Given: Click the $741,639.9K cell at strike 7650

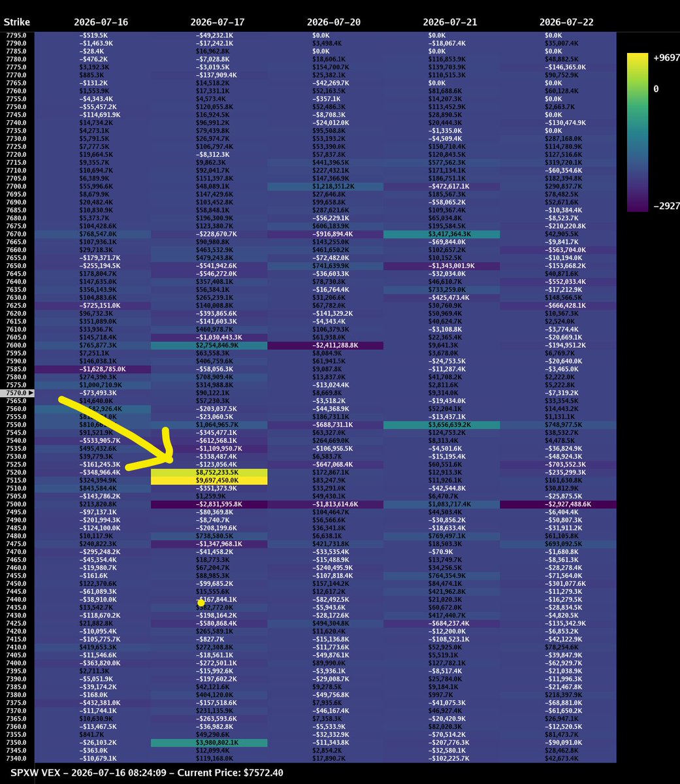Looking at the screenshot, I should tap(326, 266).
